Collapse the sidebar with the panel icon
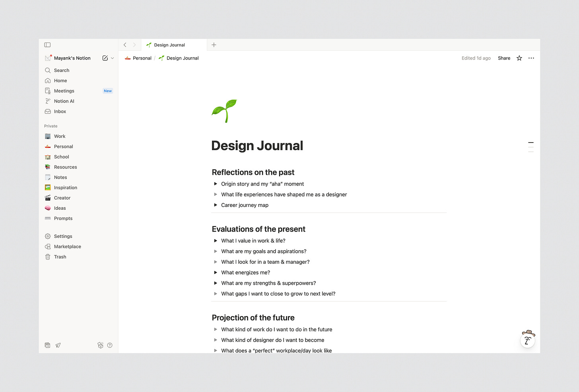This screenshot has height=392, width=579. point(48,45)
